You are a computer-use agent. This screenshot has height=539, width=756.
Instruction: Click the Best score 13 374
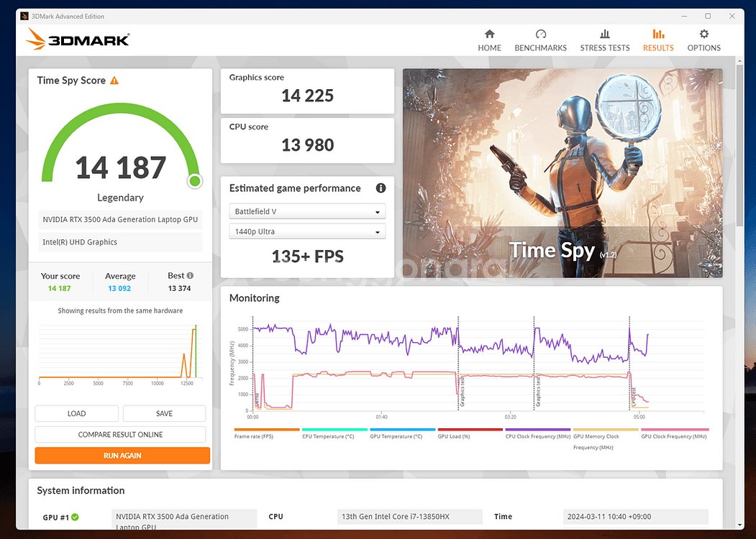(179, 288)
